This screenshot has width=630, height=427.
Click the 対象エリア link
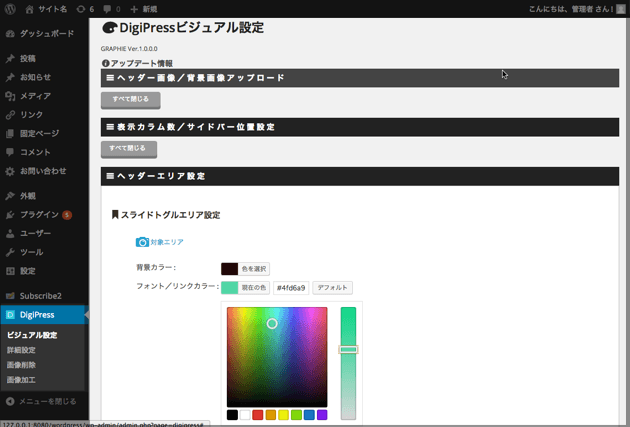167,242
